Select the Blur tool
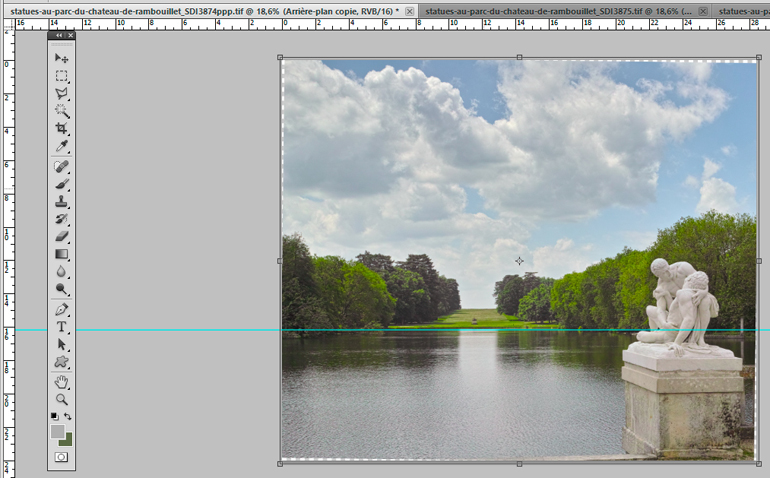The height and width of the screenshot is (478, 770). [61, 272]
